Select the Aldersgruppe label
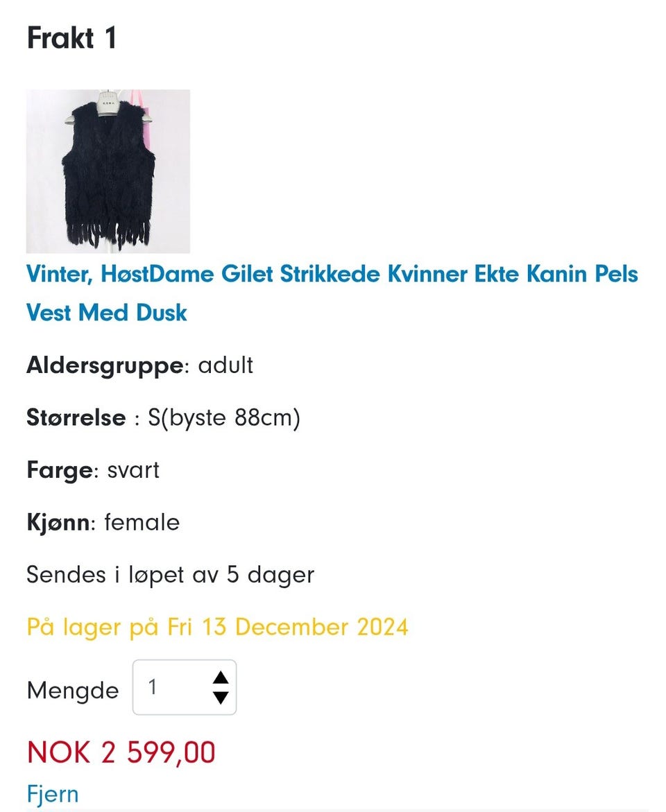 [x=105, y=365]
